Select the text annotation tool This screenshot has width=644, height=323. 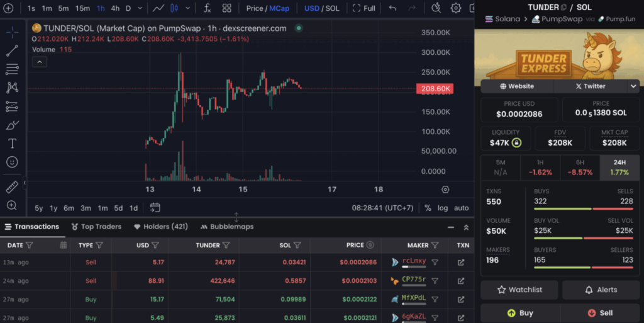click(x=12, y=144)
